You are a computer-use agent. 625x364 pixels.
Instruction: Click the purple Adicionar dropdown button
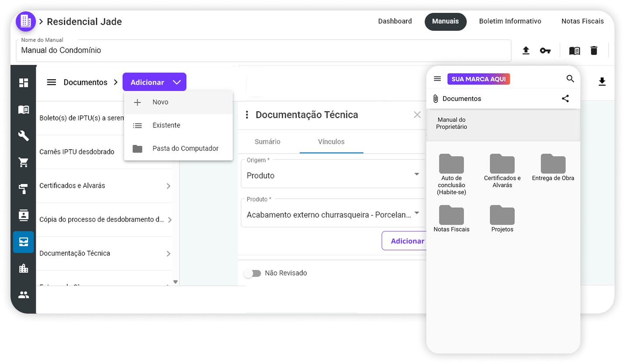[154, 82]
